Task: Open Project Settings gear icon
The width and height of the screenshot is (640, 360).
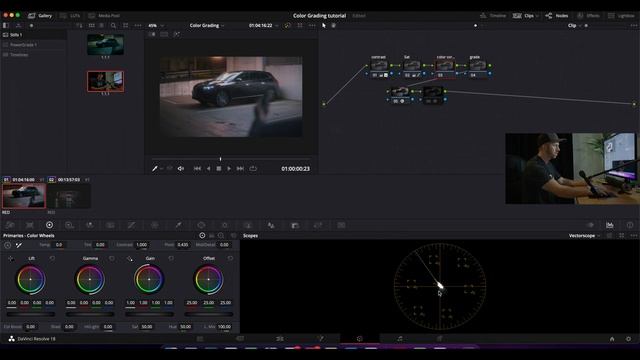Action: click(628, 339)
